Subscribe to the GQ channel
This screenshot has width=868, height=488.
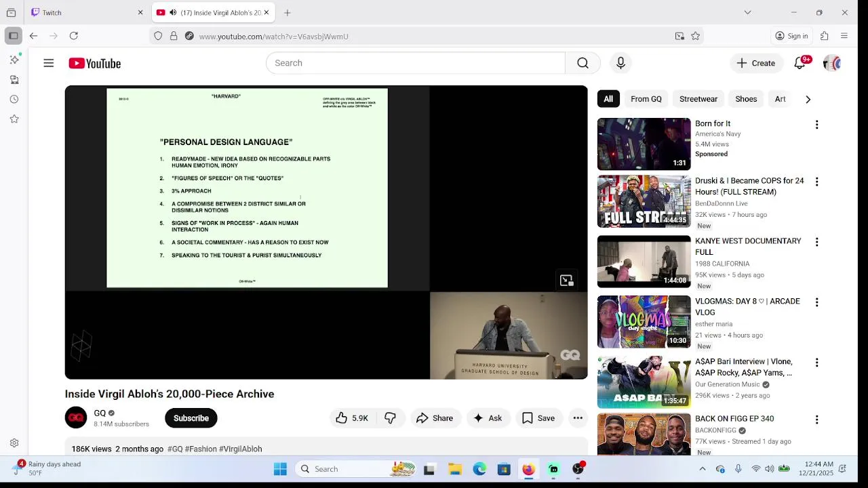(x=191, y=418)
